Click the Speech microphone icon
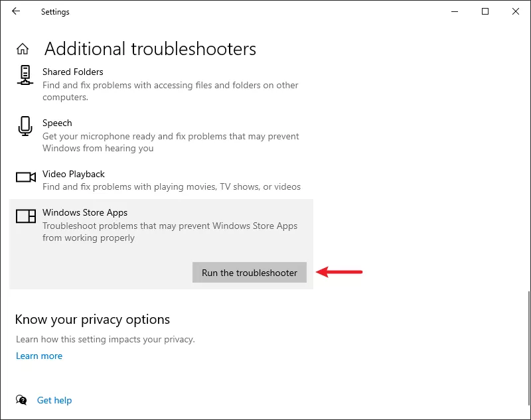 (25, 126)
